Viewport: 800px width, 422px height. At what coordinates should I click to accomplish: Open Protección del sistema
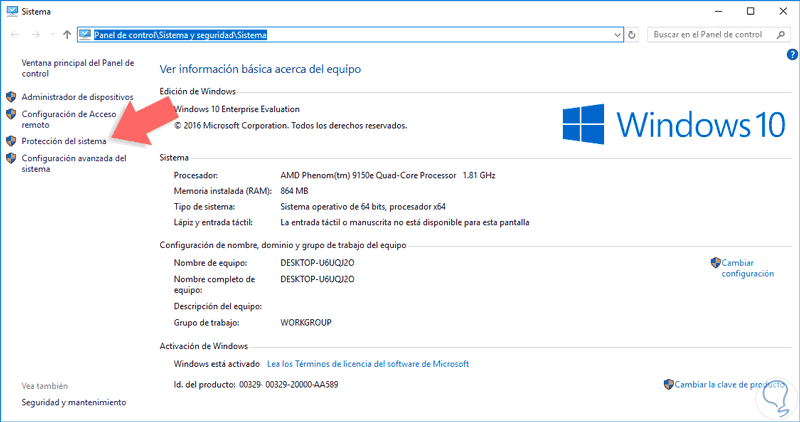(x=64, y=141)
